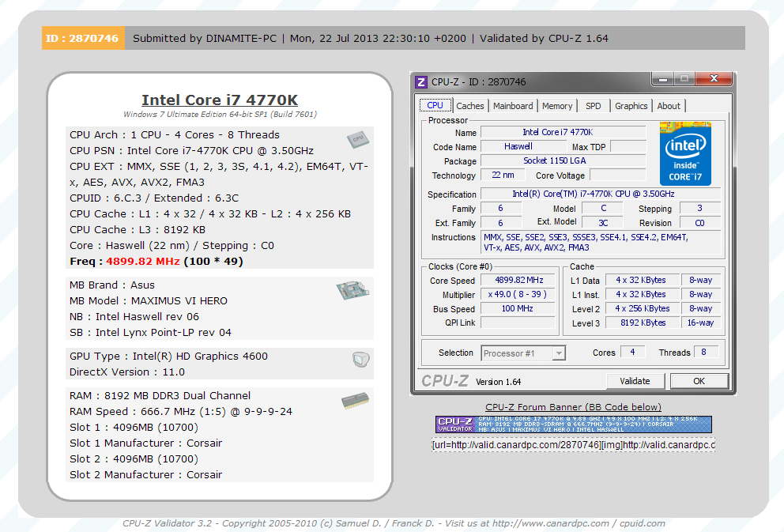This screenshot has width=784, height=532.
Task: Click the orange ID : 2870746 badge
Action: (83, 38)
